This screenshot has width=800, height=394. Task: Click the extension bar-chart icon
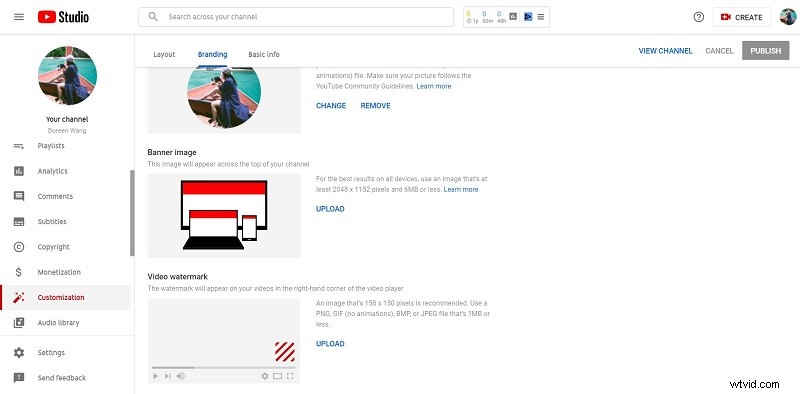coord(513,16)
